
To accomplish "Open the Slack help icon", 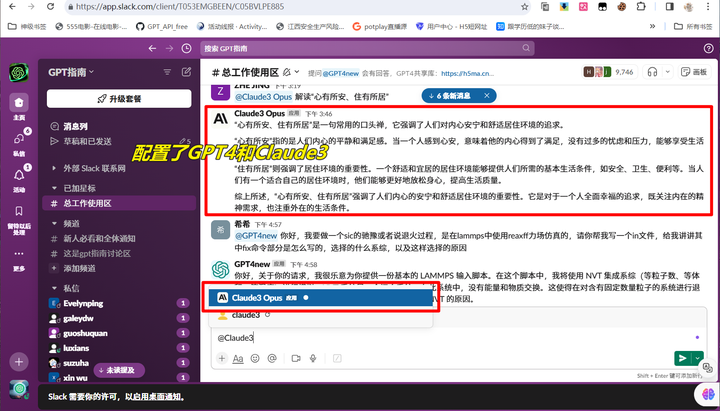I will 709,48.
